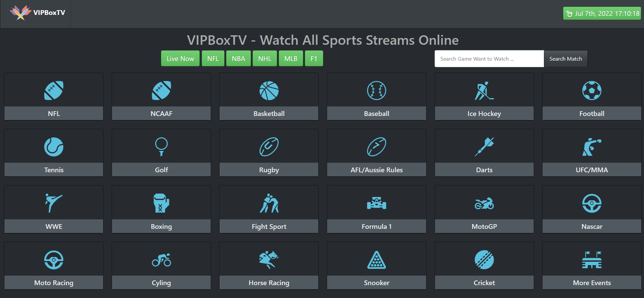The image size is (644, 298).
Task: Click the date and time badge
Action: (602, 14)
